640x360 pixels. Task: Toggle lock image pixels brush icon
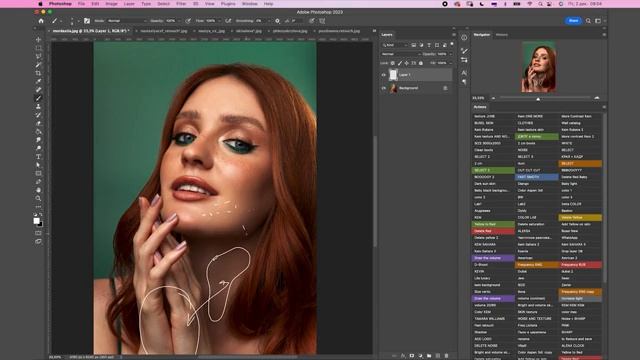(x=400, y=63)
